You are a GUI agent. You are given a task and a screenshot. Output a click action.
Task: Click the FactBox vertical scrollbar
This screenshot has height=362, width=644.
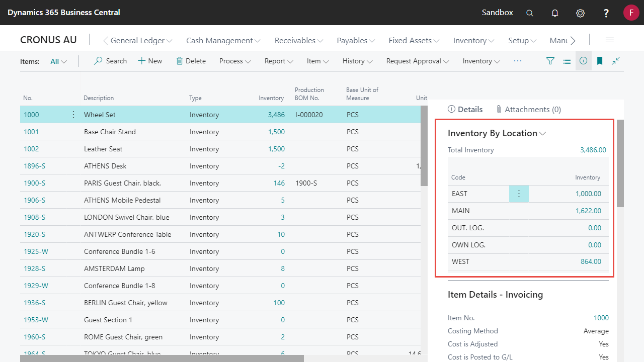[x=620, y=163]
